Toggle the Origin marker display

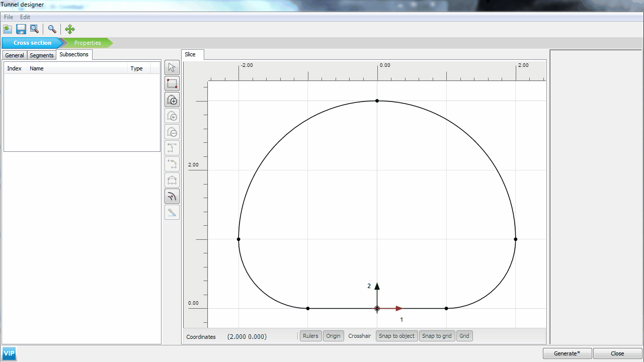(x=333, y=336)
